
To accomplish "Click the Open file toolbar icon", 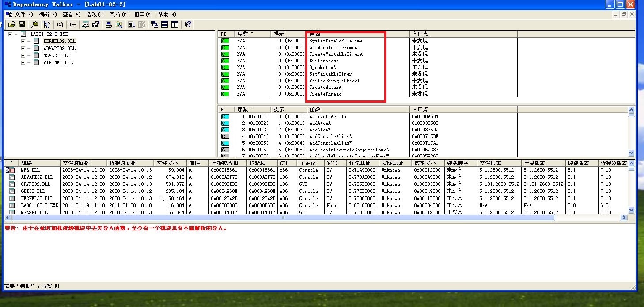I will [11, 25].
